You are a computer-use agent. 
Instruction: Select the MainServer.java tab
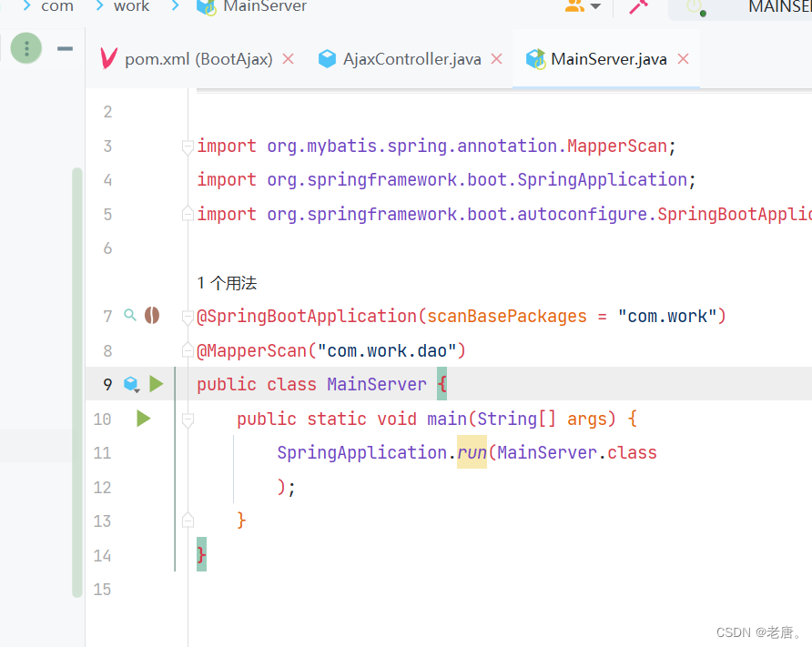pos(597,59)
